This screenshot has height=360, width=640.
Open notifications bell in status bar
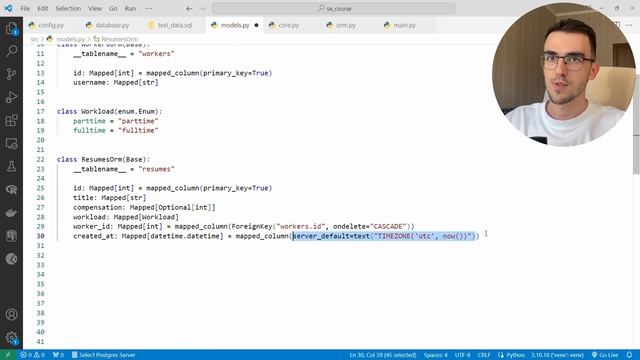tap(629, 355)
